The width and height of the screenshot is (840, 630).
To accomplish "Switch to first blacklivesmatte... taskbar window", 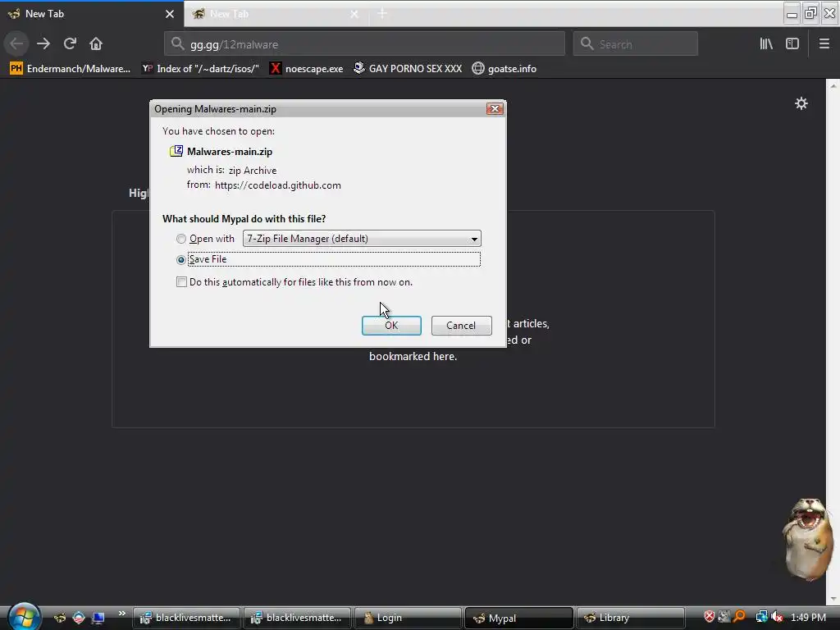I will click(x=188, y=618).
